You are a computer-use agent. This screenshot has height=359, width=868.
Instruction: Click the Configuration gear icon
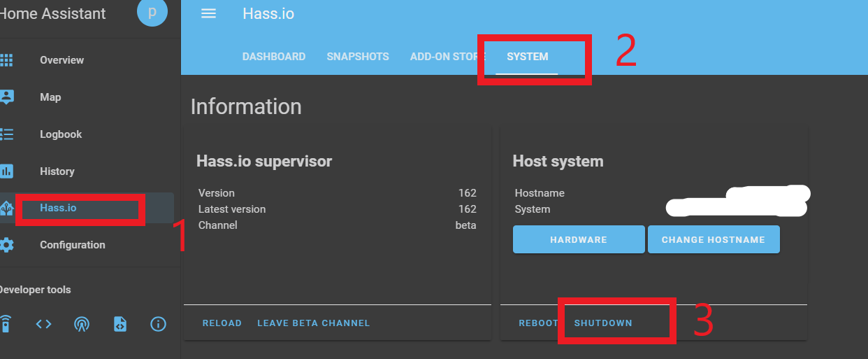[x=6, y=245]
